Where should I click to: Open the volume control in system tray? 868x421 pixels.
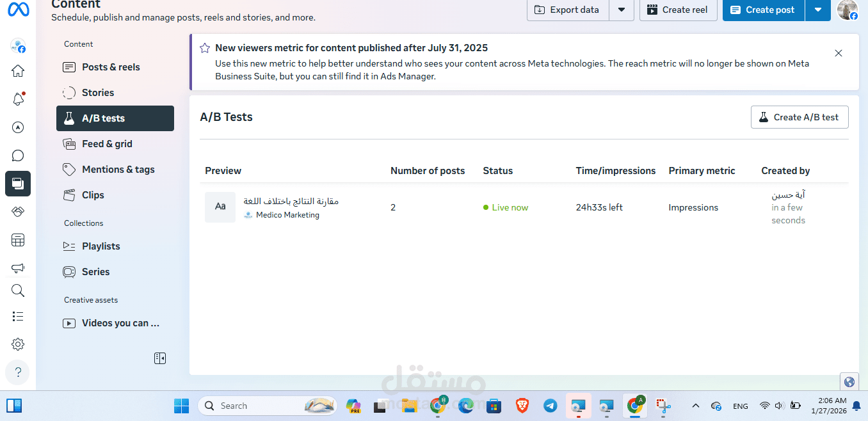click(x=779, y=406)
